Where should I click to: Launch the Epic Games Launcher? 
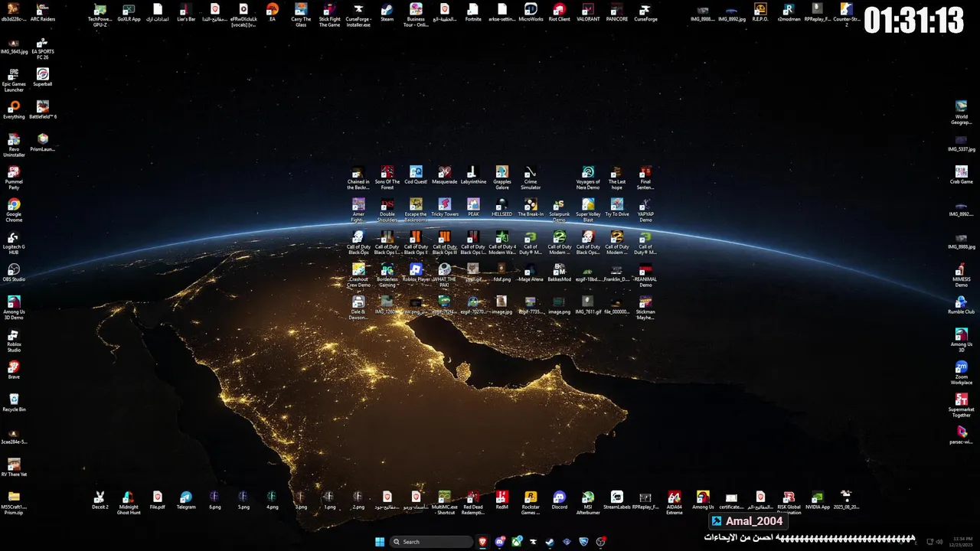[x=14, y=80]
